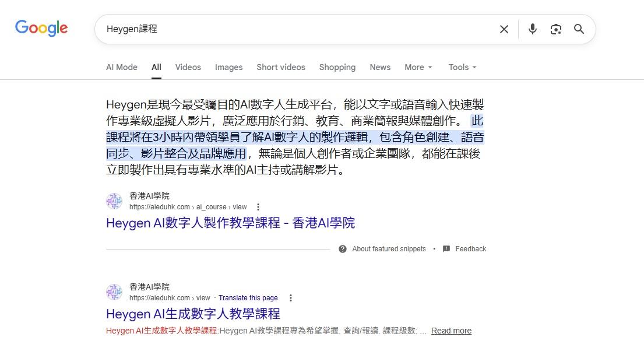Click second result description starting Heygen AI生成數字人教學課程
This screenshot has height=351, width=644.
pos(266,331)
